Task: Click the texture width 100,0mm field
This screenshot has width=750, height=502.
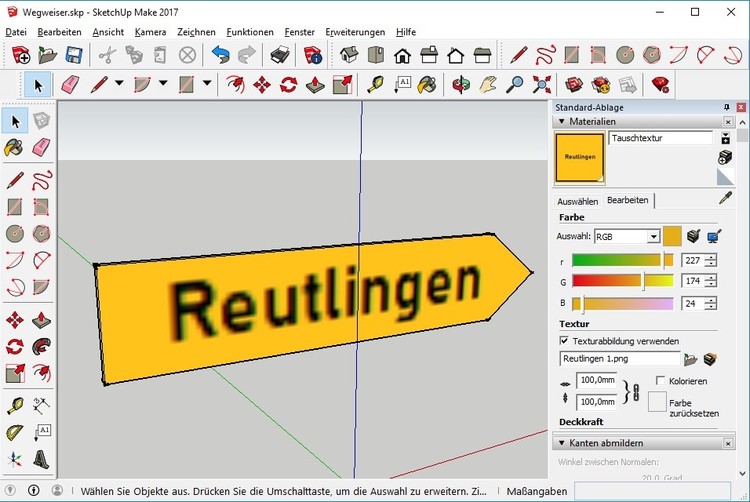Action: (597, 380)
